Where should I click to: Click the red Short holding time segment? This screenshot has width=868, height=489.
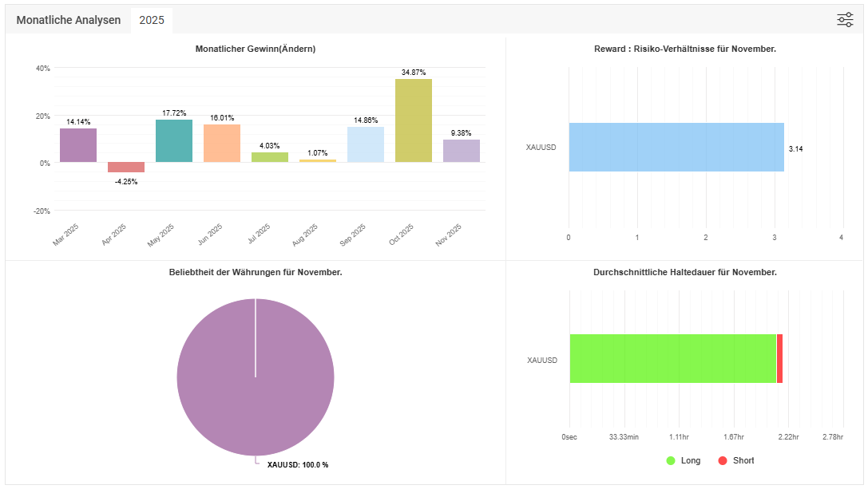779,359
